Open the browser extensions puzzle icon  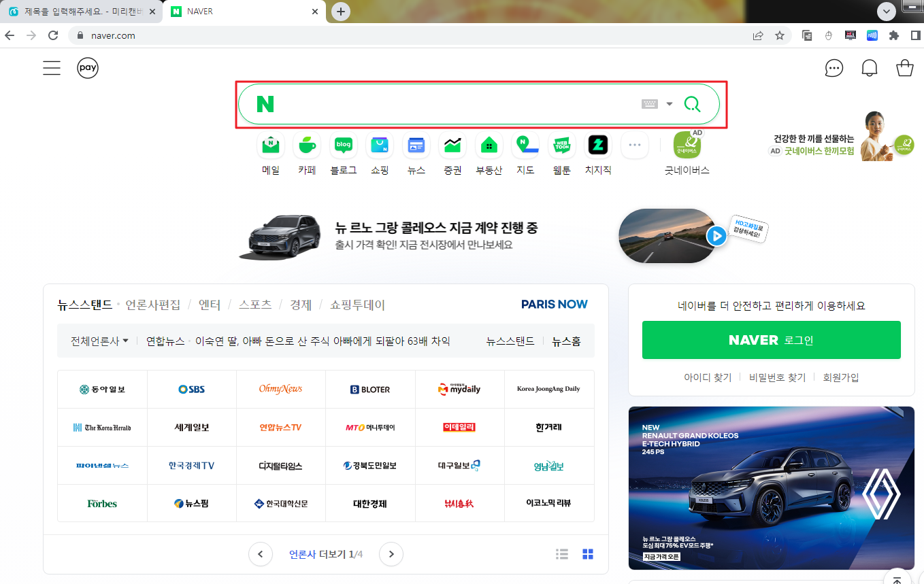pos(894,35)
